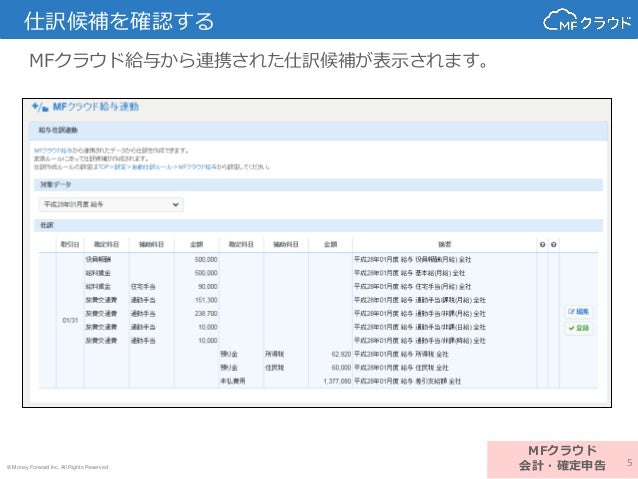
Task: Click the green 登録 register button
Action: click(x=578, y=328)
